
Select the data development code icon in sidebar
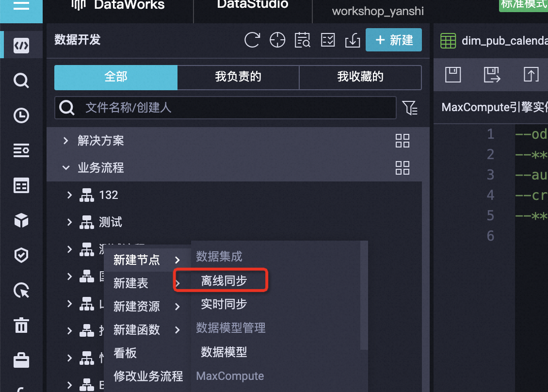21,46
